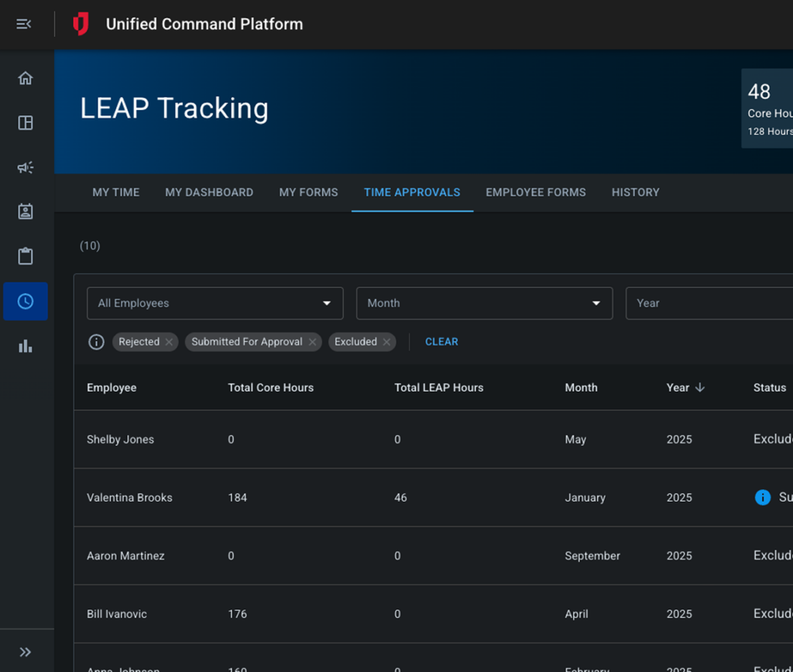The width and height of the screenshot is (793, 672).
Task: Open the contact badge sidebar icon
Action: 26,211
